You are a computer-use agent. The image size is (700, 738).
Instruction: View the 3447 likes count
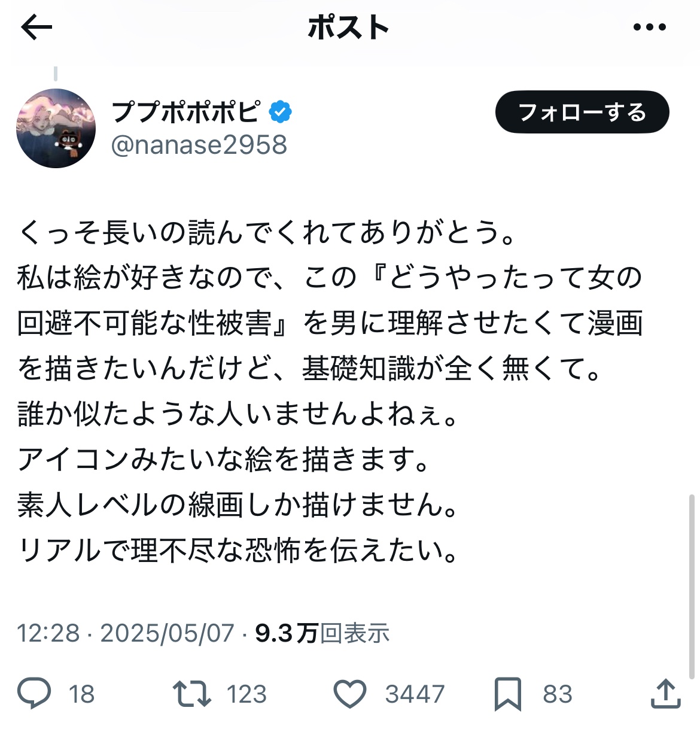coord(415,694)
